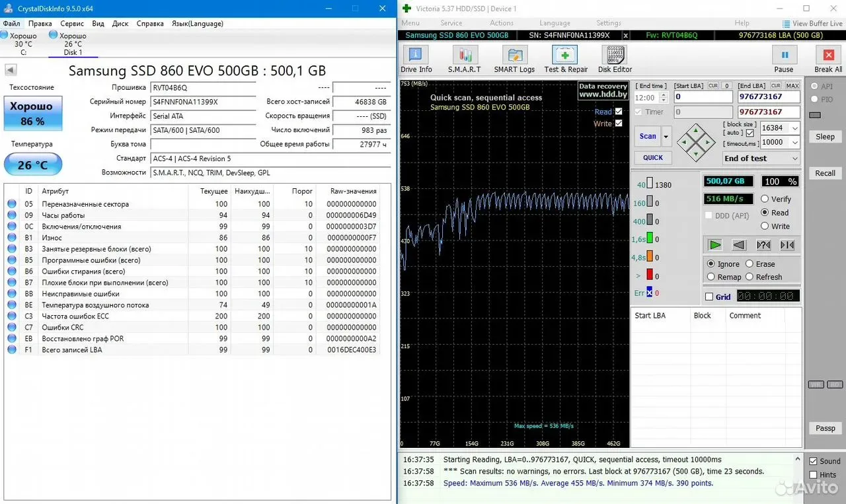Click the Victoria green cross app icon
Viewport: 846px width, 504px height.
407,9
